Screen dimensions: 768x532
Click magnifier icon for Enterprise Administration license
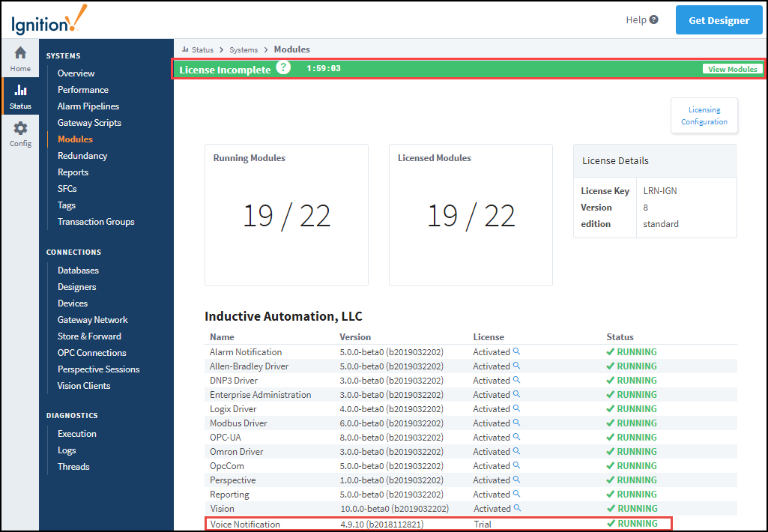[516, 394]
